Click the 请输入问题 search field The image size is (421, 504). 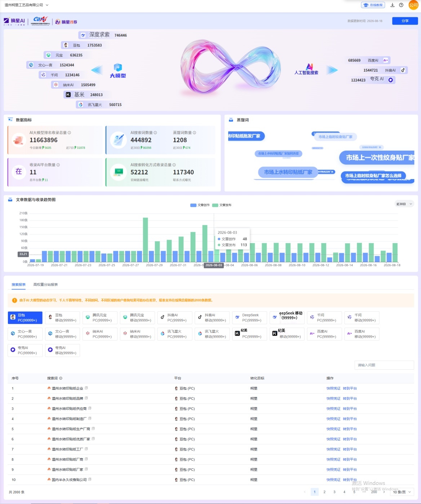(x=384, y=365)
